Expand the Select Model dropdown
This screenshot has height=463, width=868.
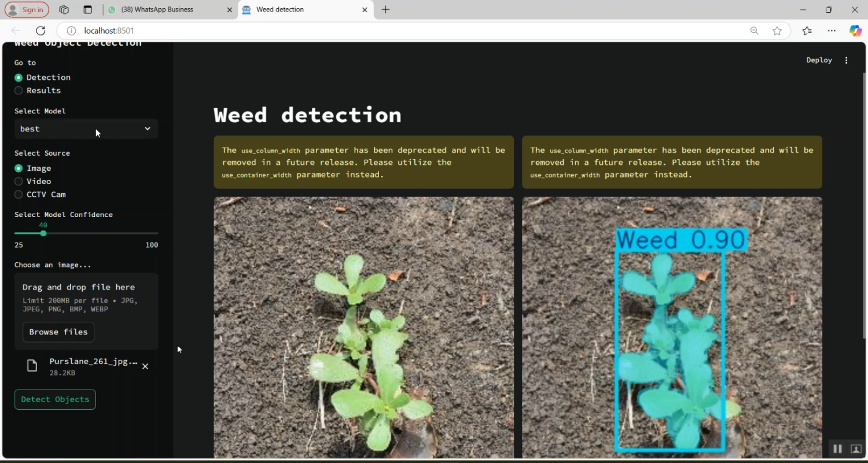pyautogui.click(x=86, y=128)
